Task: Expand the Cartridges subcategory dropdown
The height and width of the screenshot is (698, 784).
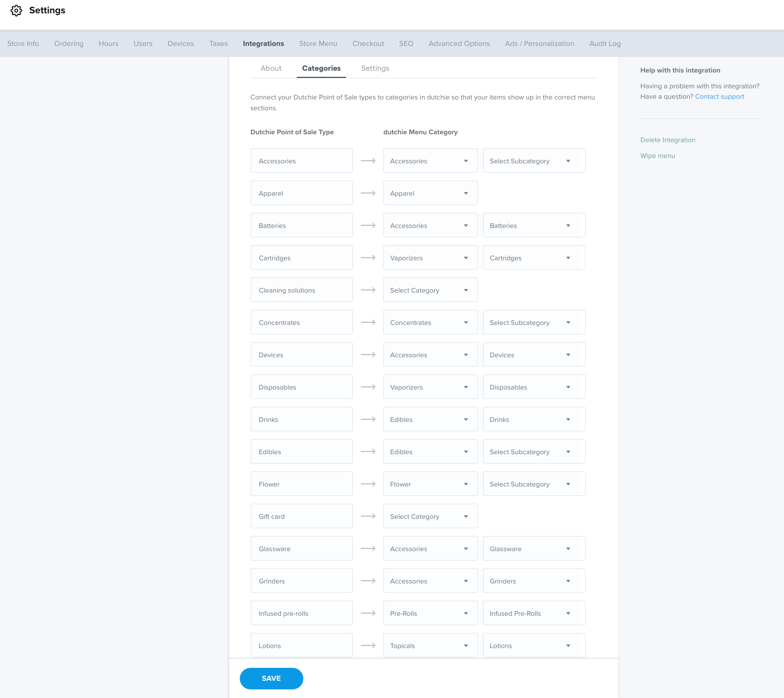Action: tap(534, 257)
